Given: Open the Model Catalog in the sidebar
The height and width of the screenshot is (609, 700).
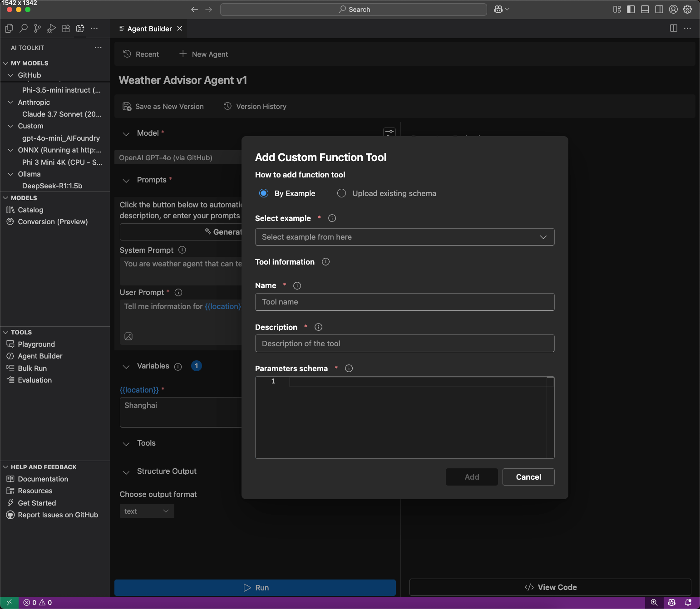Looking at the screenshot, I should 30,210.
